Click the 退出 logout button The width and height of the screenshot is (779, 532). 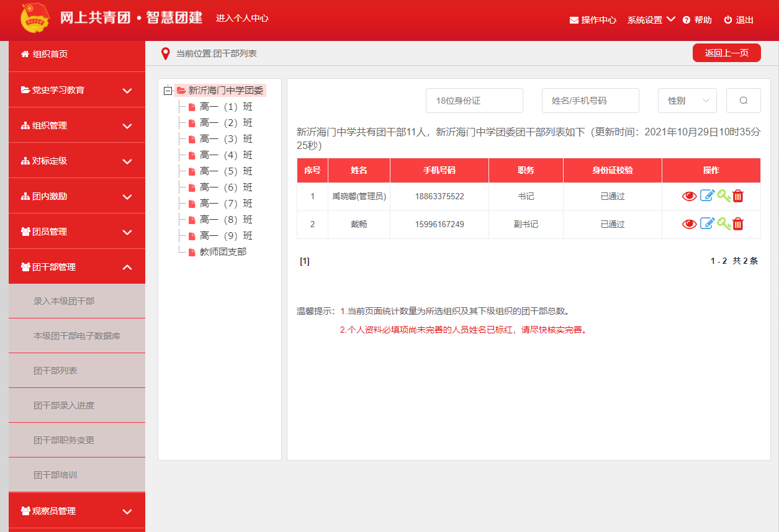(739, 20)
